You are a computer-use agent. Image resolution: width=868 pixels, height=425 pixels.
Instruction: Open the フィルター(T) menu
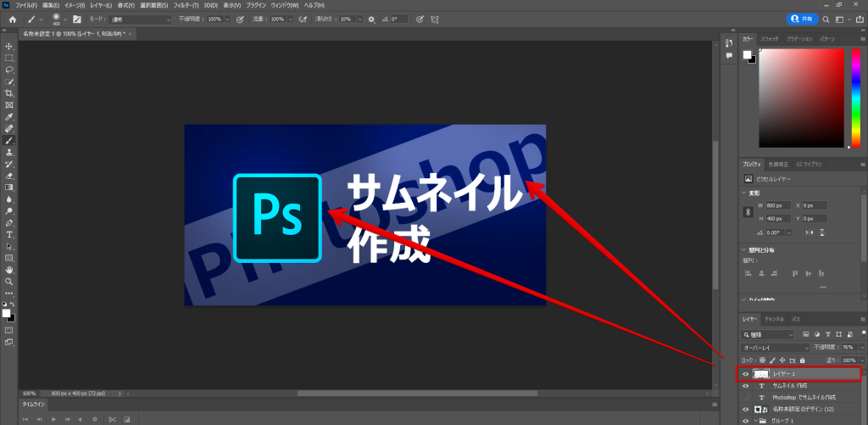tap(186, 5)
